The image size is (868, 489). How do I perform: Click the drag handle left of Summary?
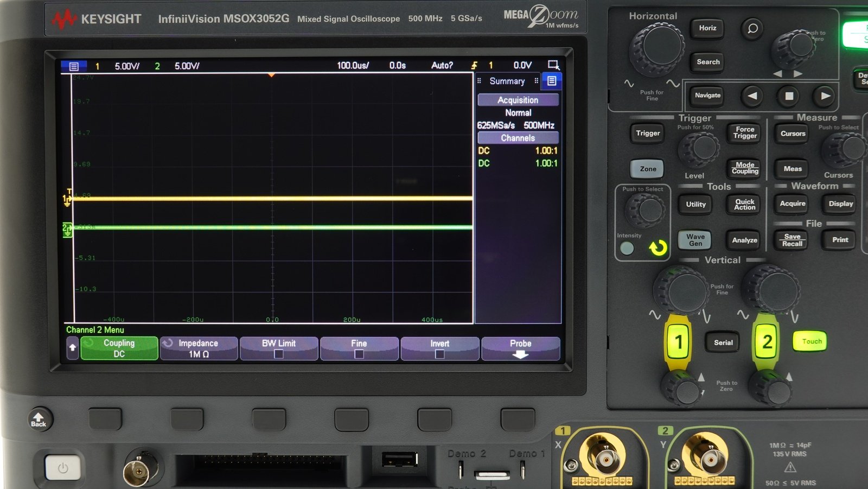[479, 81]
